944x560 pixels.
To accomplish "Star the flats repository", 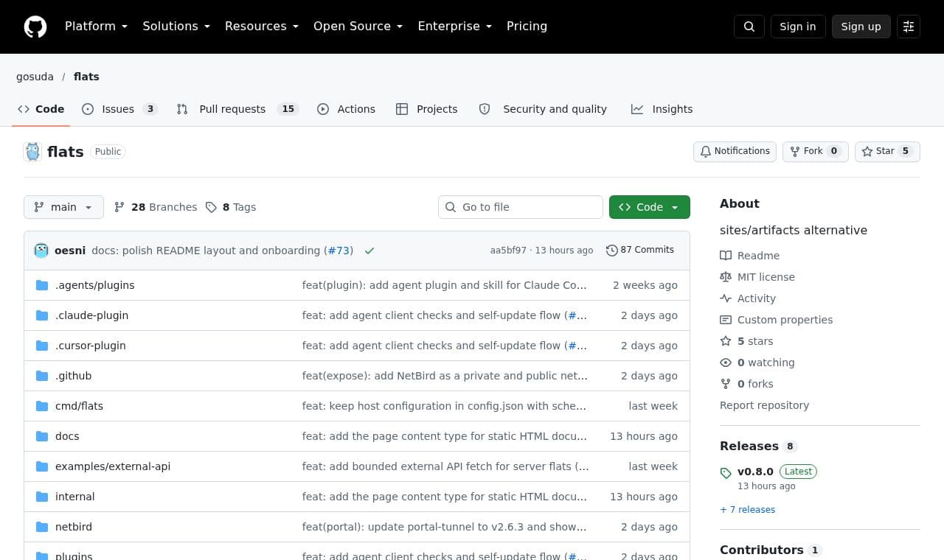I will coord(887,151).
